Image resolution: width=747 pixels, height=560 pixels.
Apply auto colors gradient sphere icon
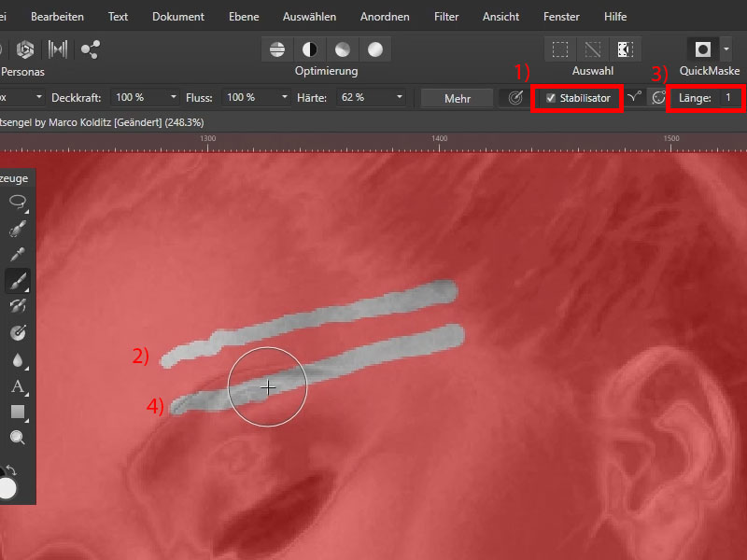tap(343, 49)
